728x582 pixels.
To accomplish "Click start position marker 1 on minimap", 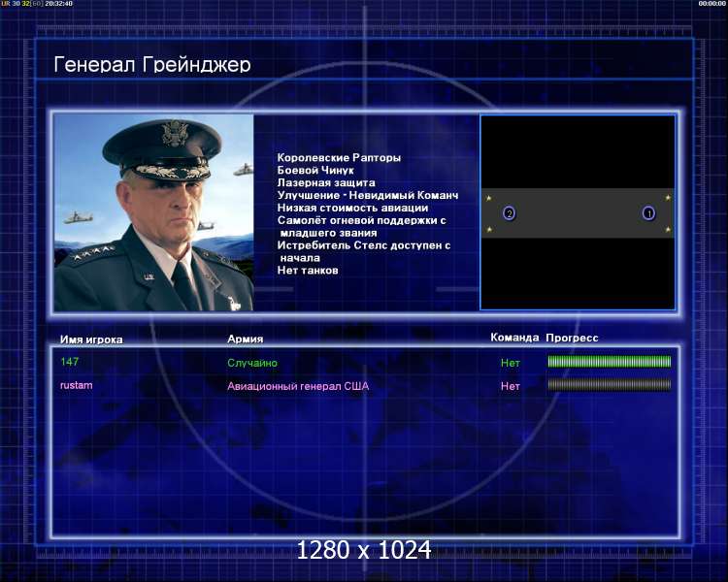I will [648, 213].
